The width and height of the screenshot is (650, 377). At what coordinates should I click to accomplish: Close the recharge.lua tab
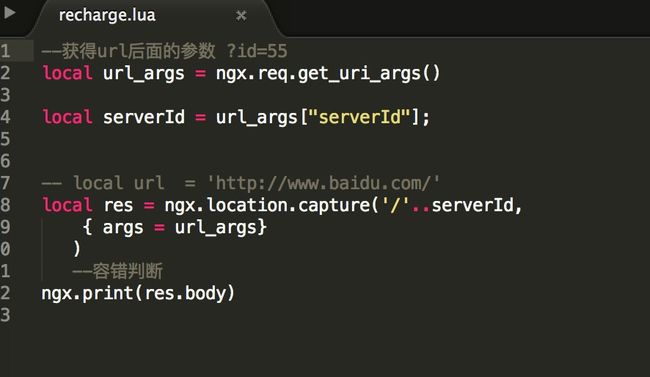[241, 16]
